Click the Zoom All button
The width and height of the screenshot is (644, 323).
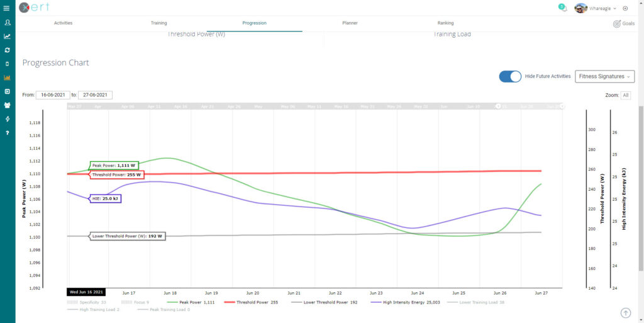(625, 95)
